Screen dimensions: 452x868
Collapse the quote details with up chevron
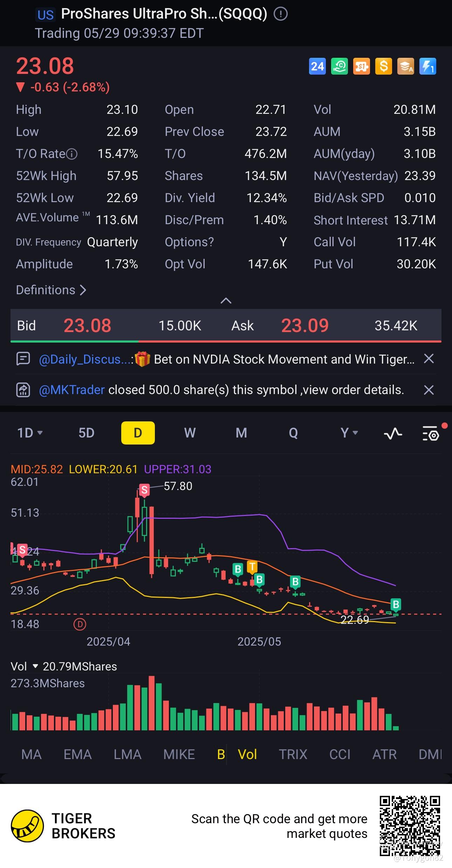point(226,301)
